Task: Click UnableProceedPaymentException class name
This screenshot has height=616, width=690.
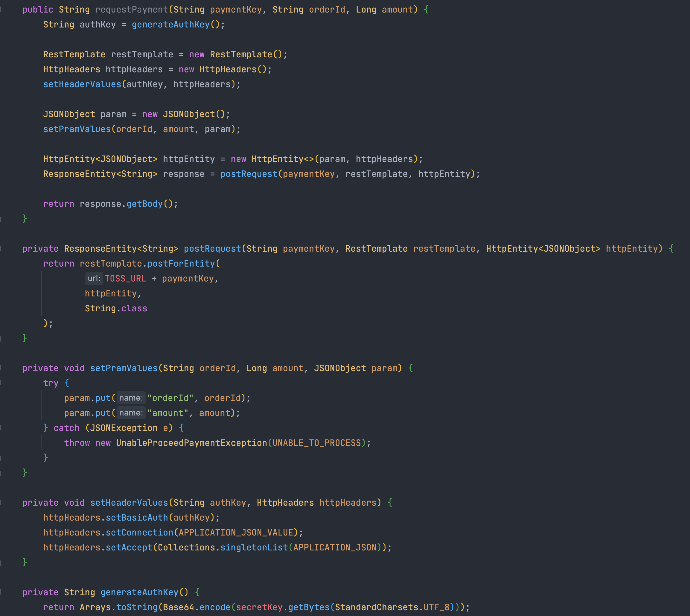Action: 191,443
